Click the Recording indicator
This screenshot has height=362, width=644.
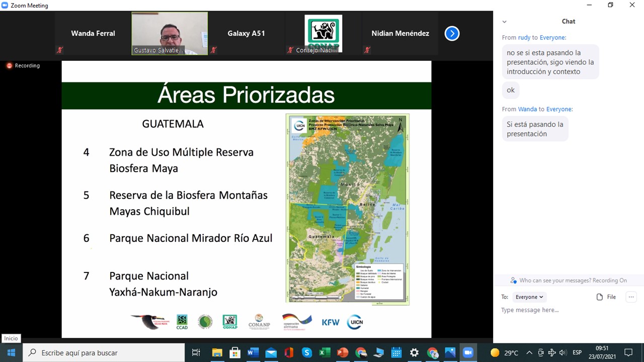pos(23,66)
